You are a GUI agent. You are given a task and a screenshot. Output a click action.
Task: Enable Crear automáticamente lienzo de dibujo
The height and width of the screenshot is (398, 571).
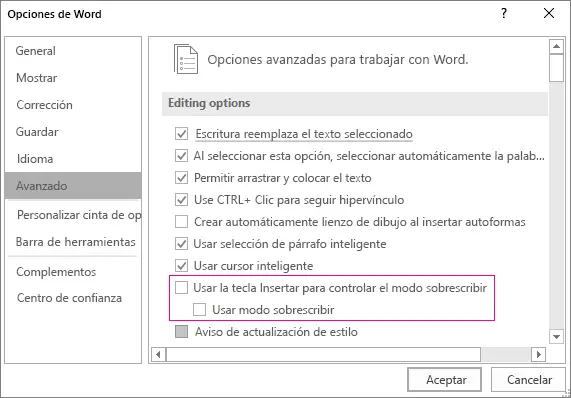(181, 222)
